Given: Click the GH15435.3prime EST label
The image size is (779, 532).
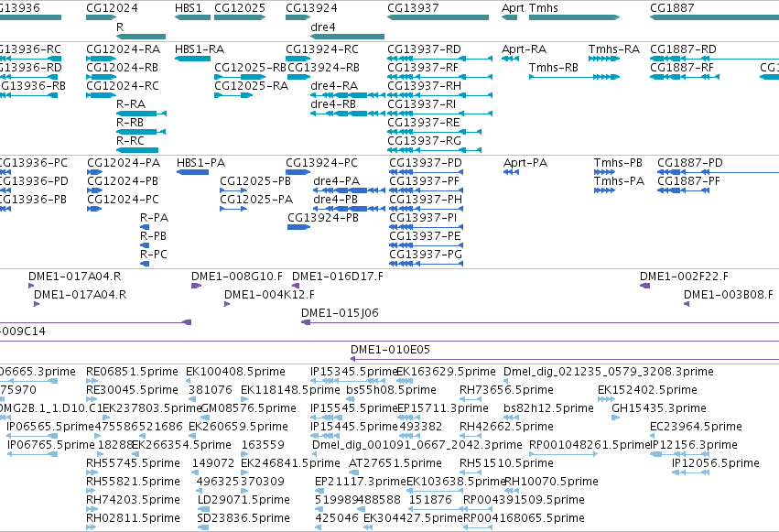Looking at the screenshot, I should click(x=659, y=408).
